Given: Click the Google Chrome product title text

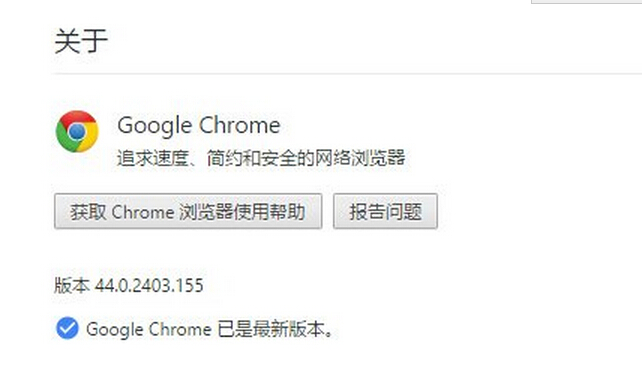Looking at the screenshot, I should [x=199, y=125].
